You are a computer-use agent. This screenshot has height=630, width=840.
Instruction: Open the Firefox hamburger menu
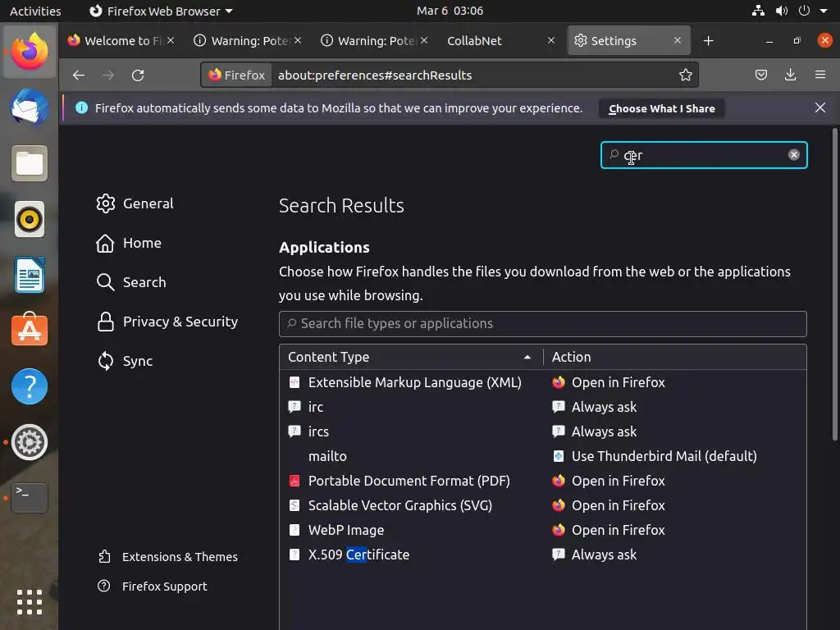pos(820,75)
